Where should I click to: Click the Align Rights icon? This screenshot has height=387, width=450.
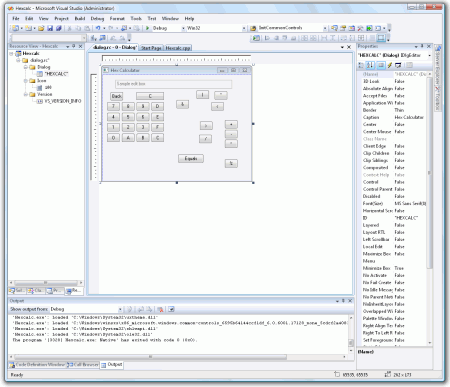tap(276, 38)
